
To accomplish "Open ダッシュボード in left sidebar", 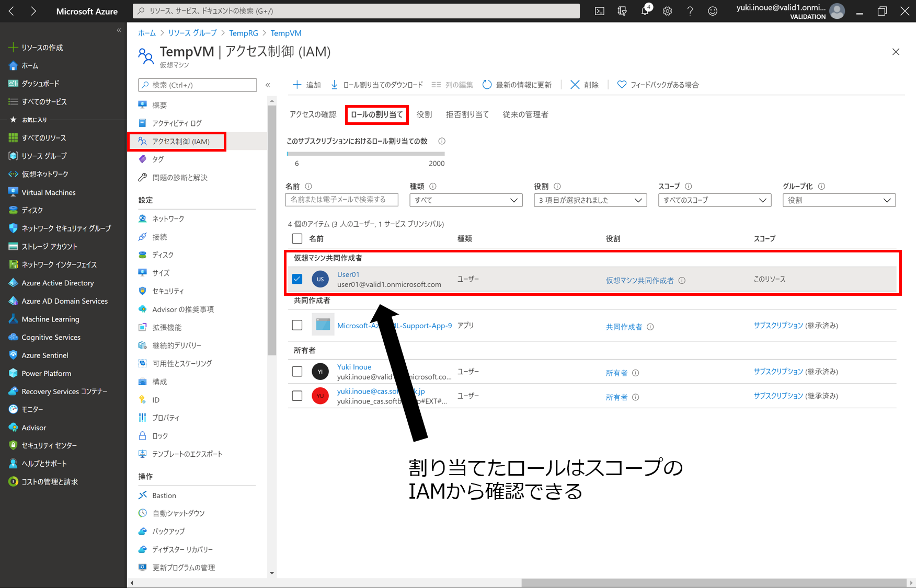I will pos(40,84).
